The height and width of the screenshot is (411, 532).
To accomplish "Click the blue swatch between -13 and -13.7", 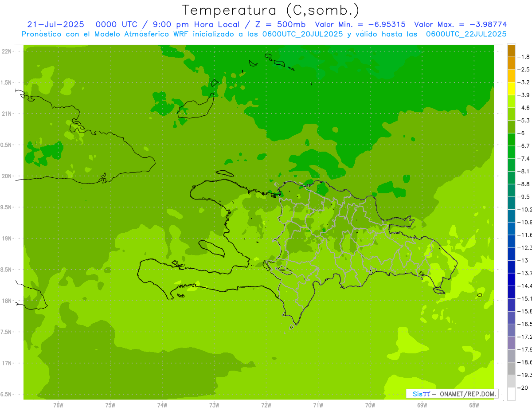I will (511, 267).
